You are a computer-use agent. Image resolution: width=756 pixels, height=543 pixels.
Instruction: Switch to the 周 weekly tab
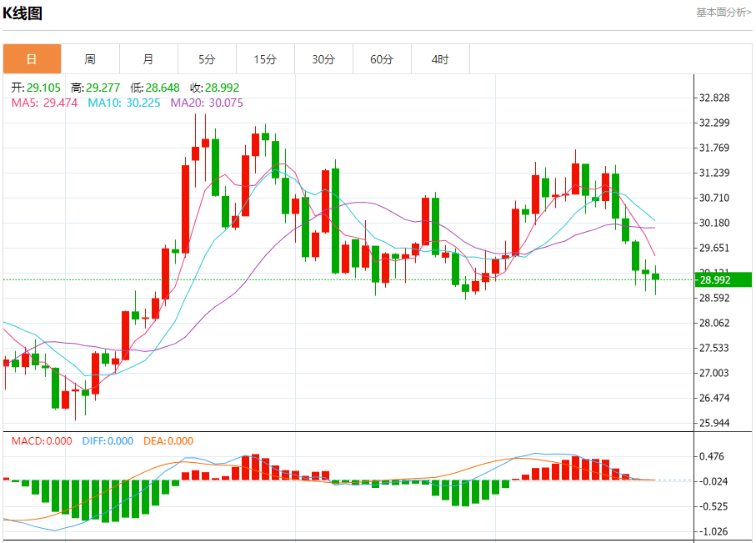[90, 59]
